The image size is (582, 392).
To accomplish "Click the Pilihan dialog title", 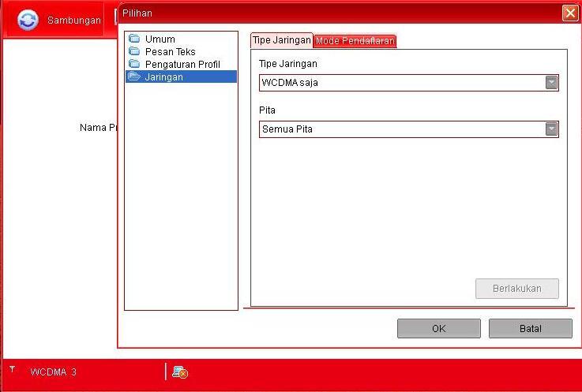I will 137,13.
